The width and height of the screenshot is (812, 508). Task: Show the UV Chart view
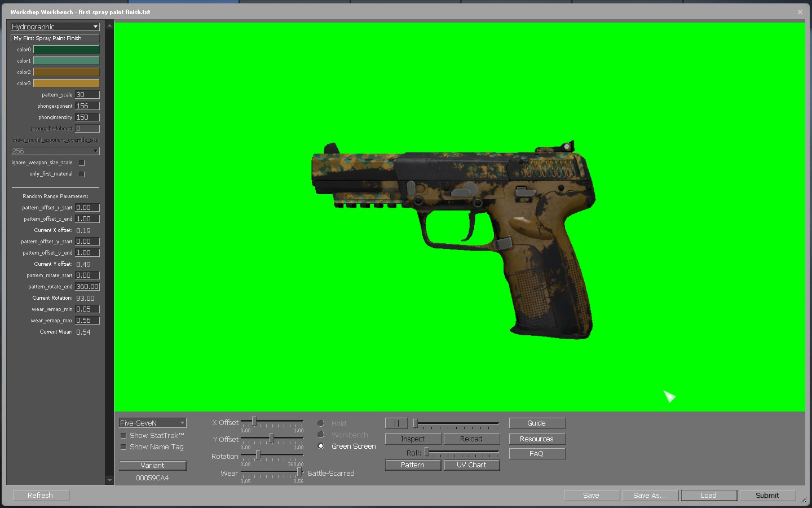click(471, 465)
